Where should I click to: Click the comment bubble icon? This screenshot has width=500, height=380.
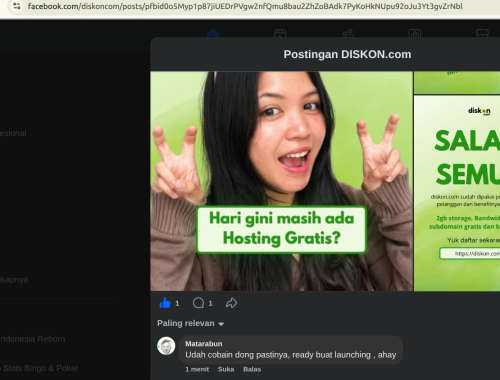click(x=198, y=303)
